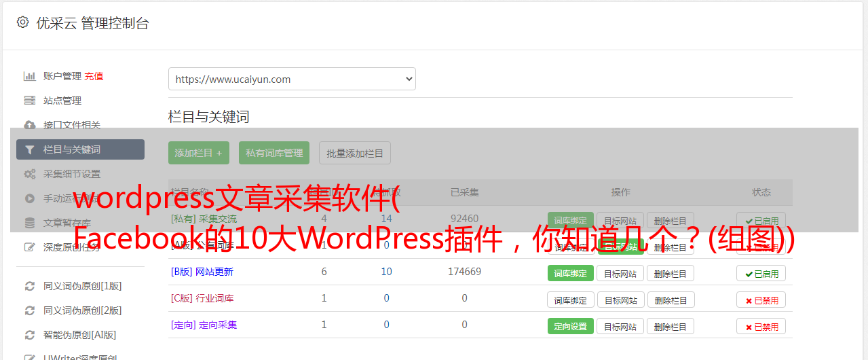This screenshot has height=360, width=868.
Task: Click the refresh icon beside 智能伪原创[AI版]
Action: [x=30, y=335]
